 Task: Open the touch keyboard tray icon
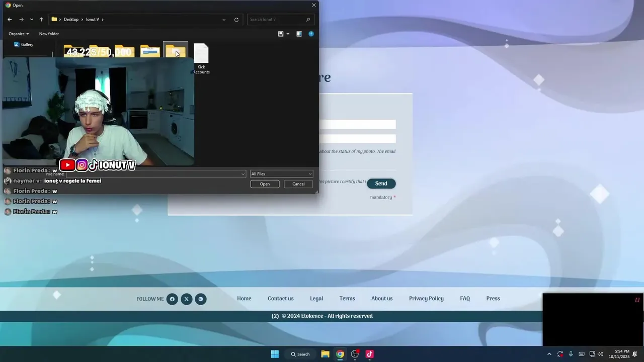point(582,354)
